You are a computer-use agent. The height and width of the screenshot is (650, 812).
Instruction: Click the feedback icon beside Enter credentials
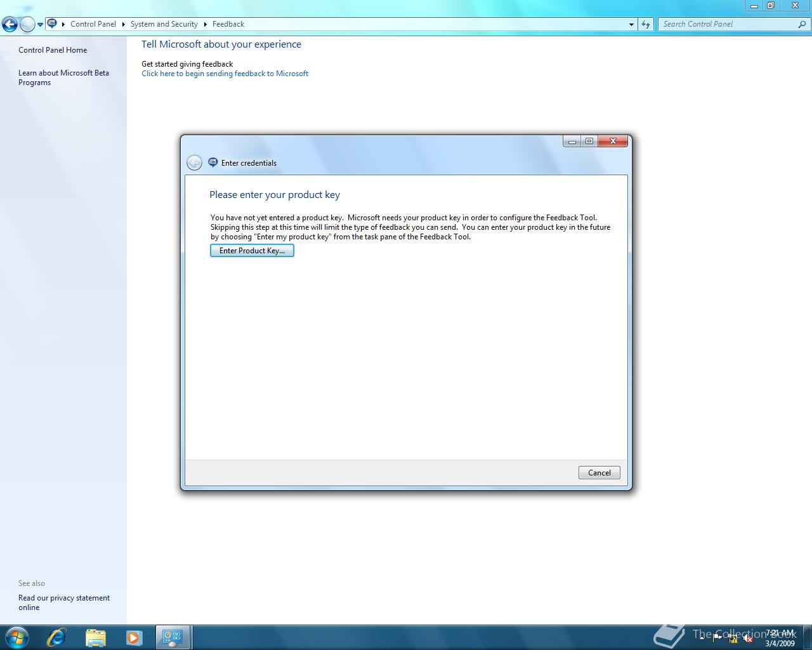(x=213, y=162)
